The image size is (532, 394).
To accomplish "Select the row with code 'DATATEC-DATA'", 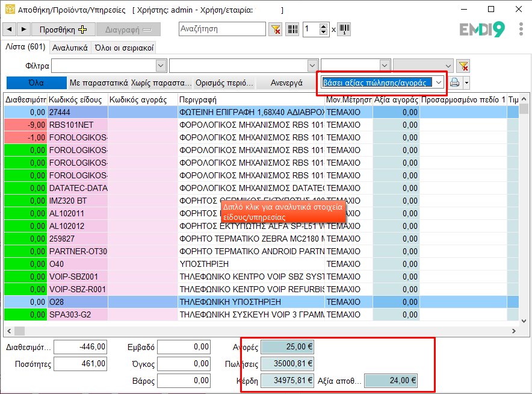I will point(261,188).
